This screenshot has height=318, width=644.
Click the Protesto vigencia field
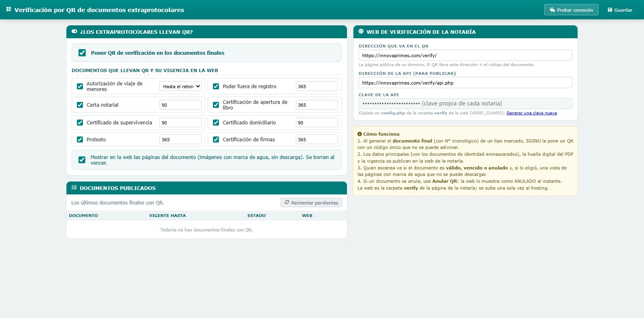tap(180, 139)
